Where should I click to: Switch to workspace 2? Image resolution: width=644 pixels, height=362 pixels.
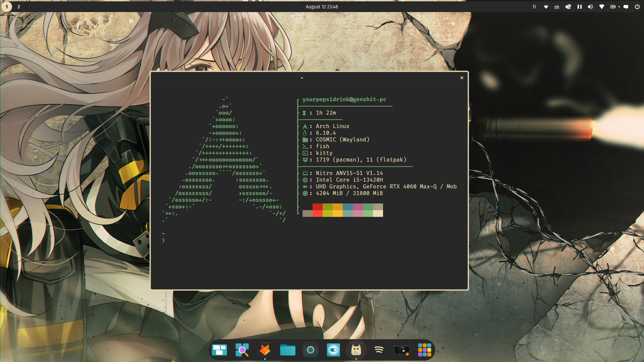(x=19, y=7)
